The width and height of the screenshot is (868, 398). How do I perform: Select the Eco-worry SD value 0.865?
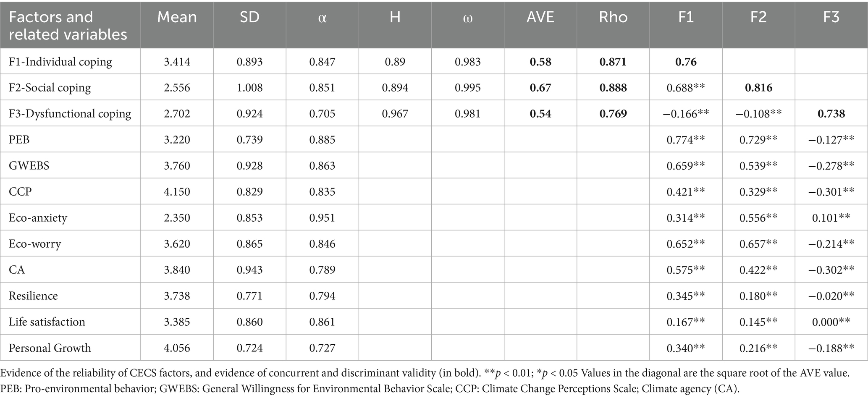[x=249, y=244]
